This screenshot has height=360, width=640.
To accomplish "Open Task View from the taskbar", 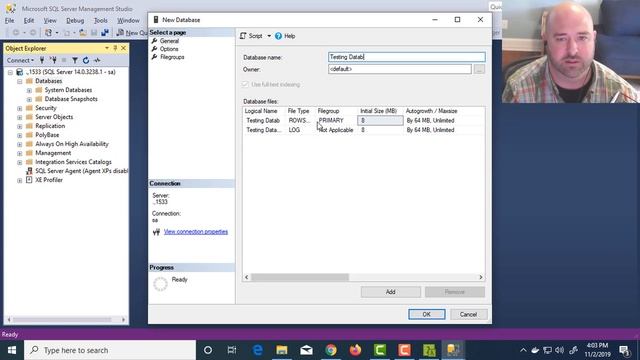I will coord(232,350).
